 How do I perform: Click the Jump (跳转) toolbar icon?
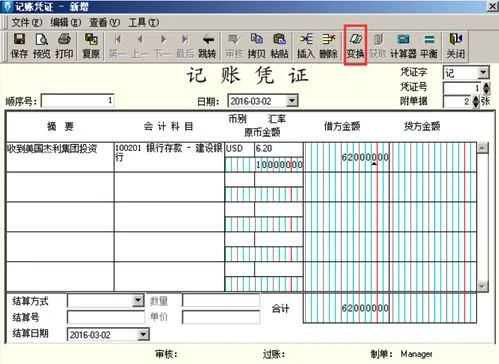click(208, 46)
